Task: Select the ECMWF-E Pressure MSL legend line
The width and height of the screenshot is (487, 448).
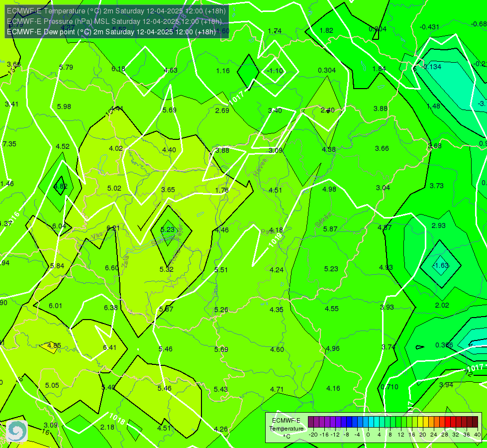Action: pos(114,21)
